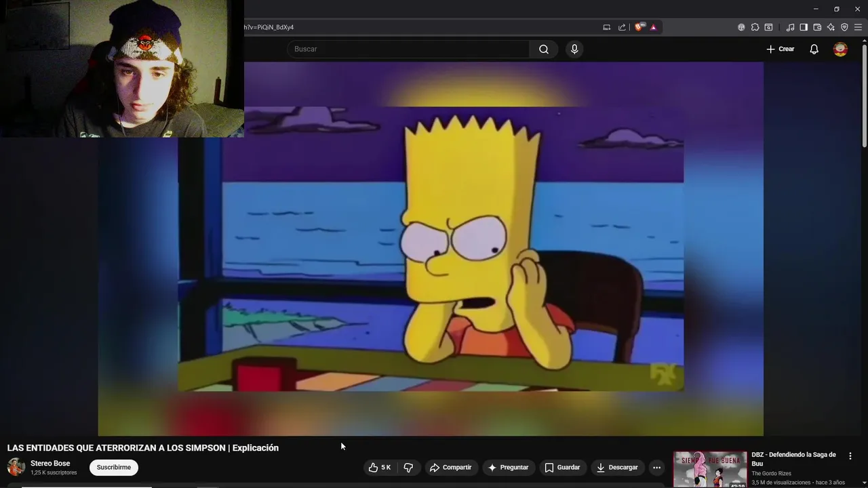Click the tab search window icon
The image size is (868, 488).
[x=768, y=27]
